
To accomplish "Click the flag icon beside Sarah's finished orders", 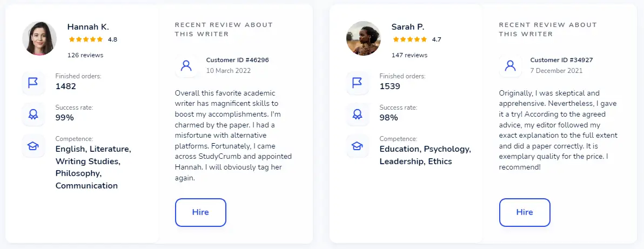I will tap(357, 83).
